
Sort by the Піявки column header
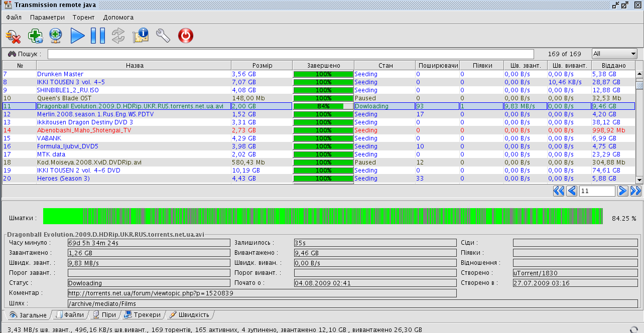pos(482,66)
